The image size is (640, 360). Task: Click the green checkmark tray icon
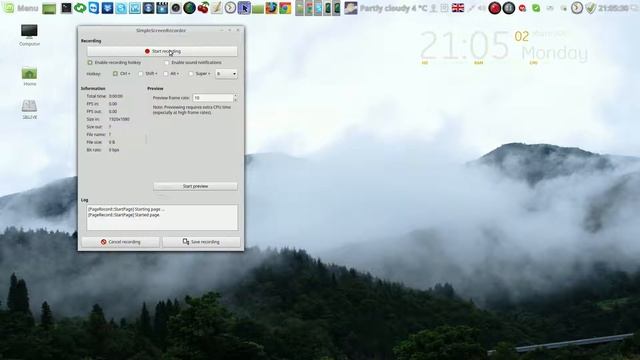pos(536,8)
